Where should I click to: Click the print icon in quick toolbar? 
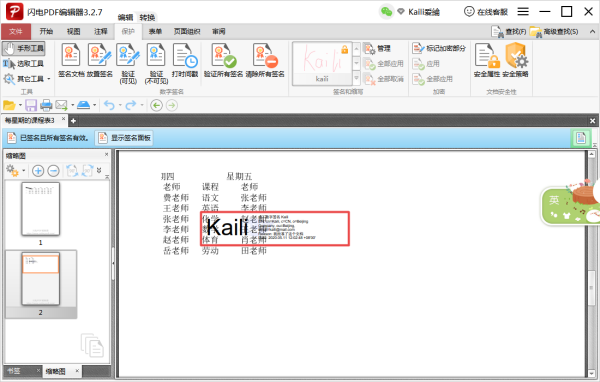(x=46, y=105)
